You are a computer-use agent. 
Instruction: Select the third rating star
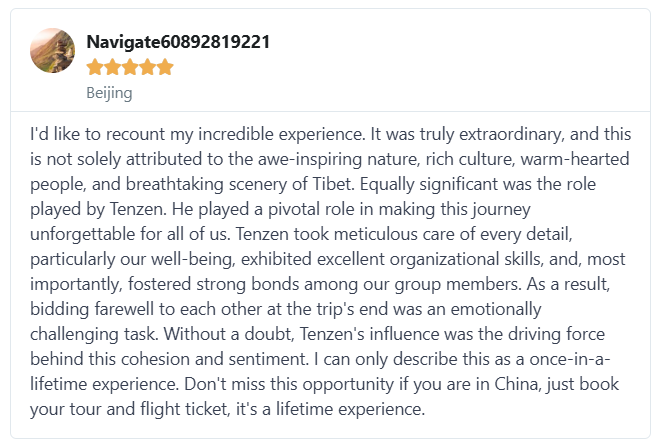tap(130, 68)
